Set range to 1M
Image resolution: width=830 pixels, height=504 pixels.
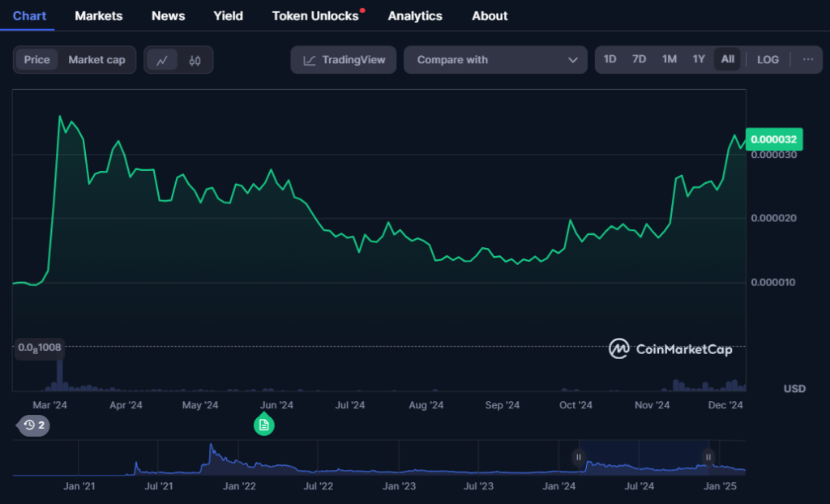click(x=669, y=59)
